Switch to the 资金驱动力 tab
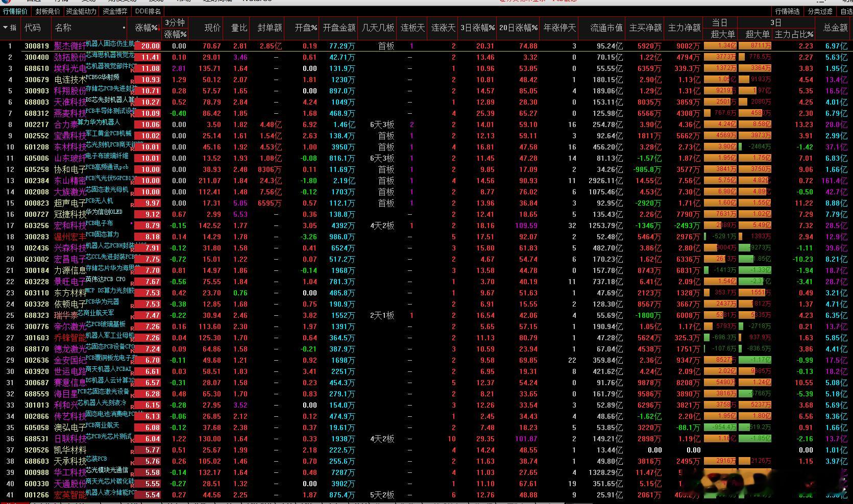Image resolution: width=853 pixels, height=504 pixels. (81, 11)
